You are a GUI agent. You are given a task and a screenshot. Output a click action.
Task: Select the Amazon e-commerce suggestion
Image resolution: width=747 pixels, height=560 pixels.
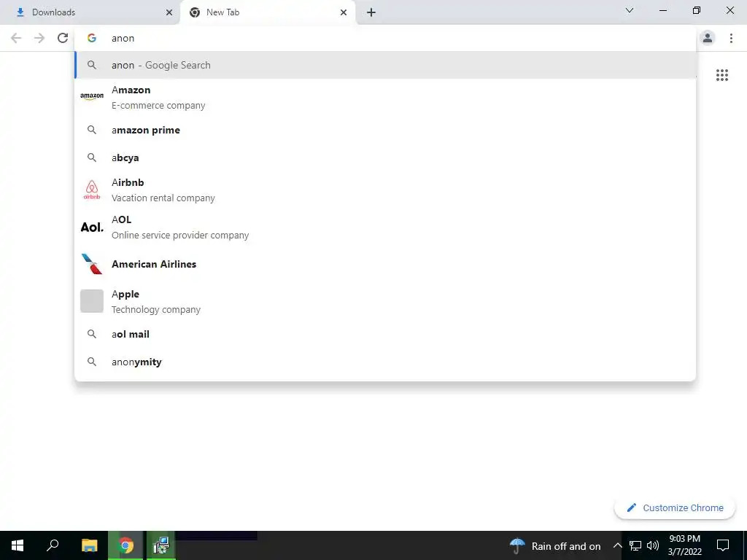click(x=385, y=97)
